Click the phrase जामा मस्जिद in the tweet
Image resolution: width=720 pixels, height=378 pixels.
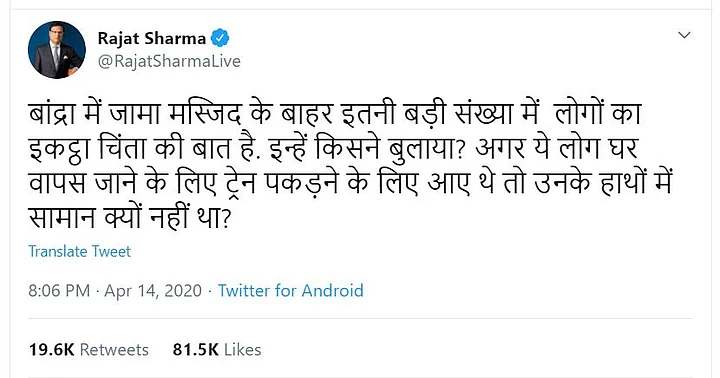click(x=175, y=114)
